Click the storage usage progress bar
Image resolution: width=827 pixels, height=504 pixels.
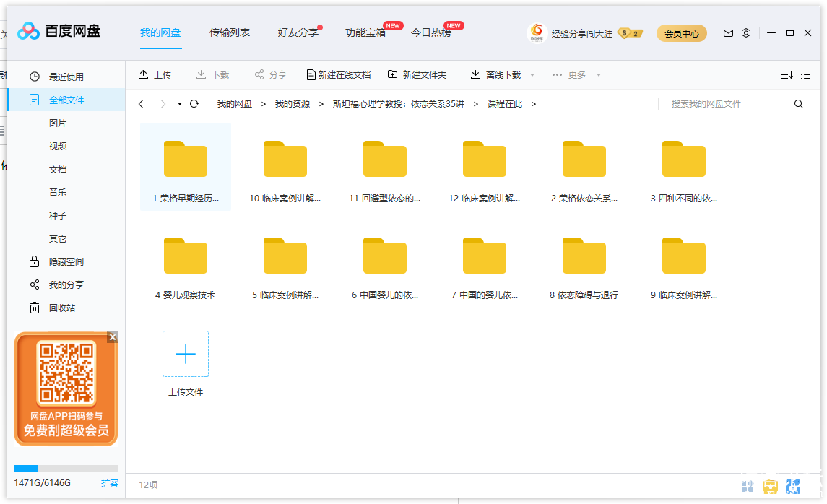point(66,468)
